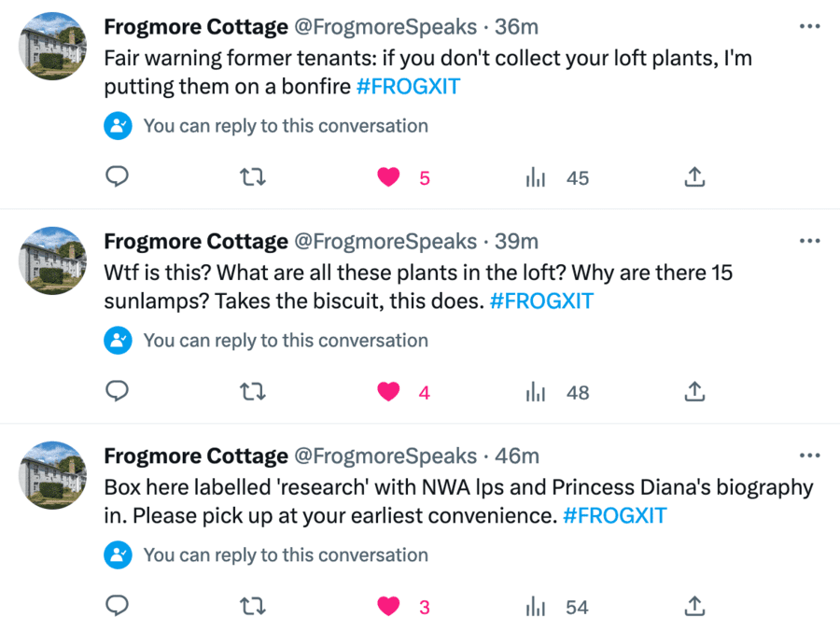Open more options on the 36m tweet
Image resolution: width=840 pixels, height=631 pixels.
tap(809, 26)
